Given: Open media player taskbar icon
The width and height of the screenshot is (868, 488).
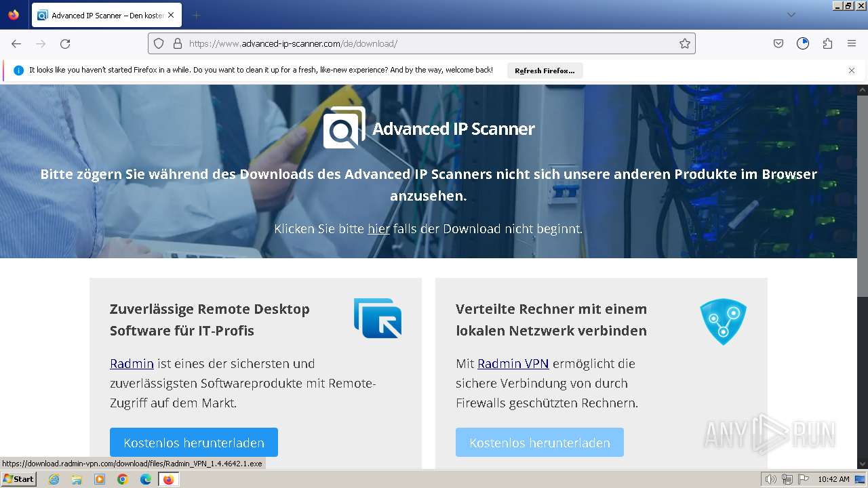Looking at the screenshot, I should [100, 479].
